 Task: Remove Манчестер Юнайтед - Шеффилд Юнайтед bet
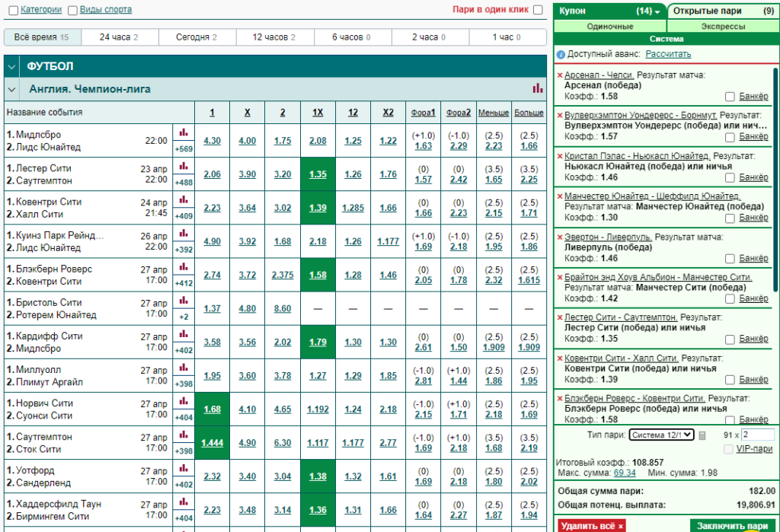(560, 197)
